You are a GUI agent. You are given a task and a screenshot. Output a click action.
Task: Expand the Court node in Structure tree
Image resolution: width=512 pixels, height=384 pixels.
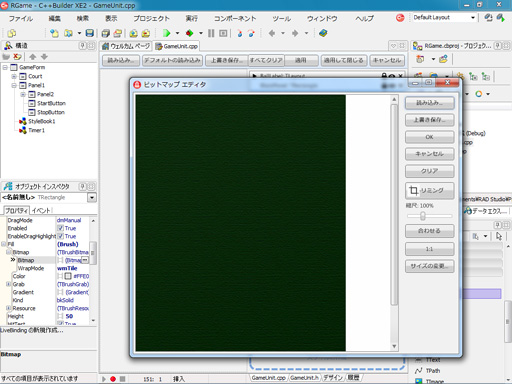pos(14,76)
